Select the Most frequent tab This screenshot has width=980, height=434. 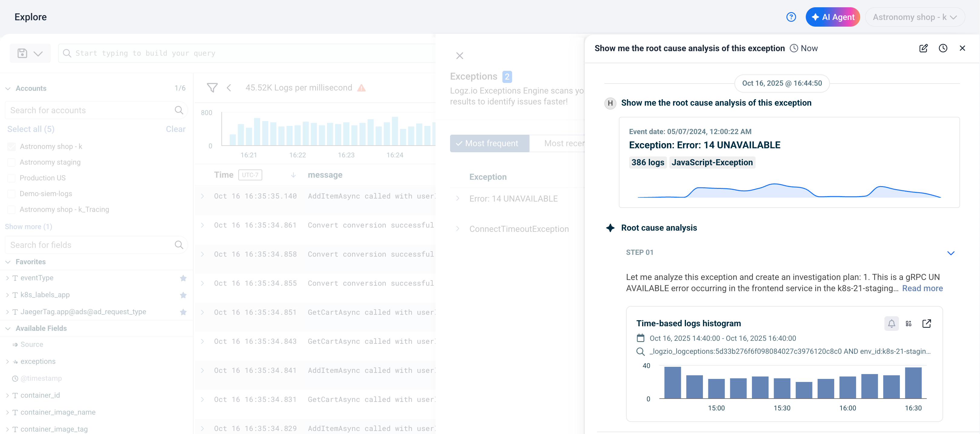tap(489, 143)
